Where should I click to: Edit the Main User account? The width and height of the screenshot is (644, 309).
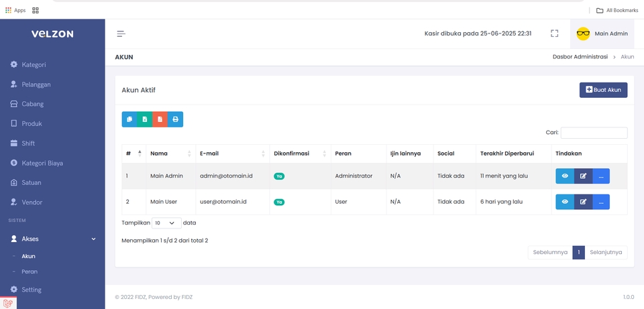pos(583,202)
